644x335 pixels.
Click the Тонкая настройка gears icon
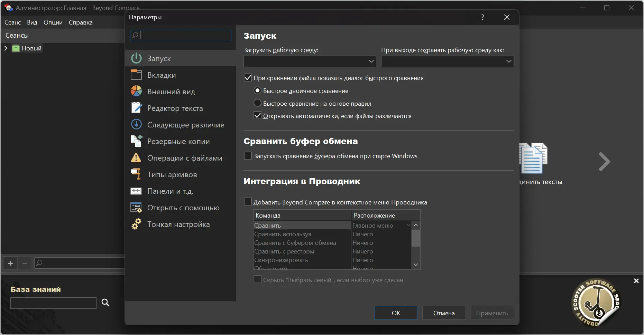point(136,224)
